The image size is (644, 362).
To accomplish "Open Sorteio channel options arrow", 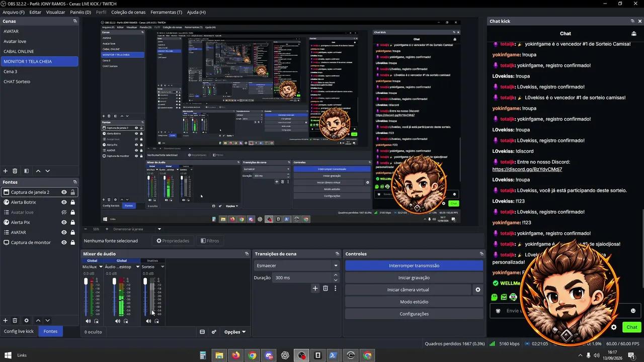I will (x=162, y=267).
